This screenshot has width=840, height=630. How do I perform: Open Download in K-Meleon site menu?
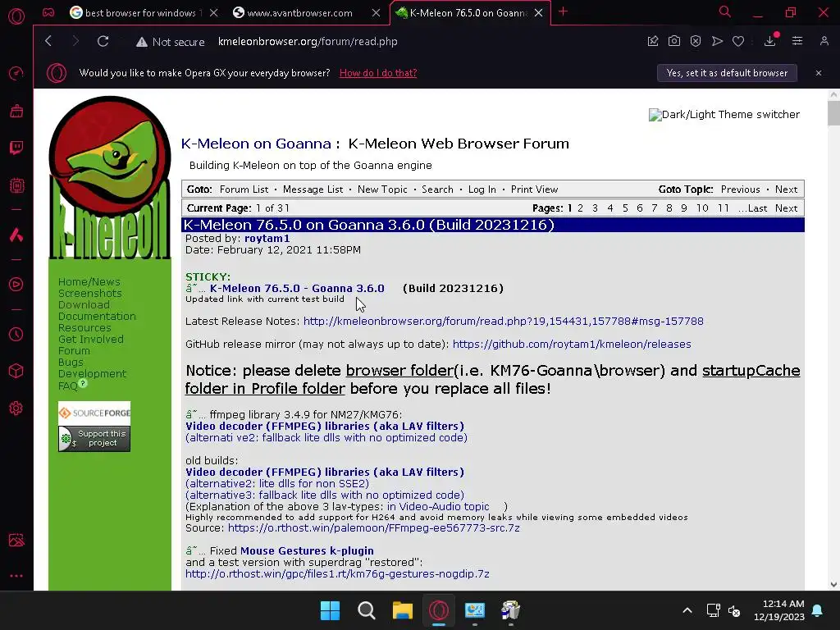point(84,305)
